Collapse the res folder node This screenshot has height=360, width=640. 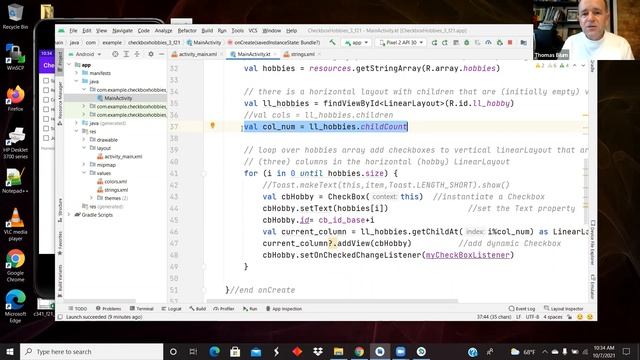[77, 131]
